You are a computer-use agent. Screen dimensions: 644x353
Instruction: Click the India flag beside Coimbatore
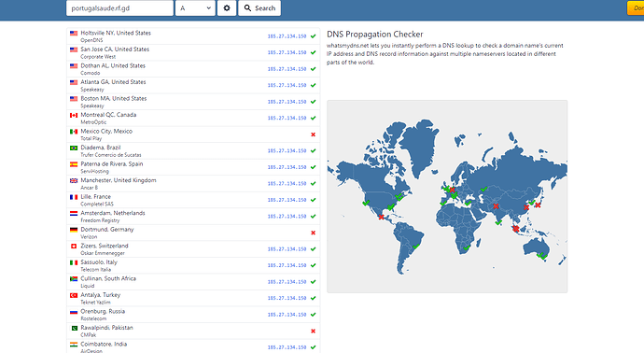(x=74, y=345)
